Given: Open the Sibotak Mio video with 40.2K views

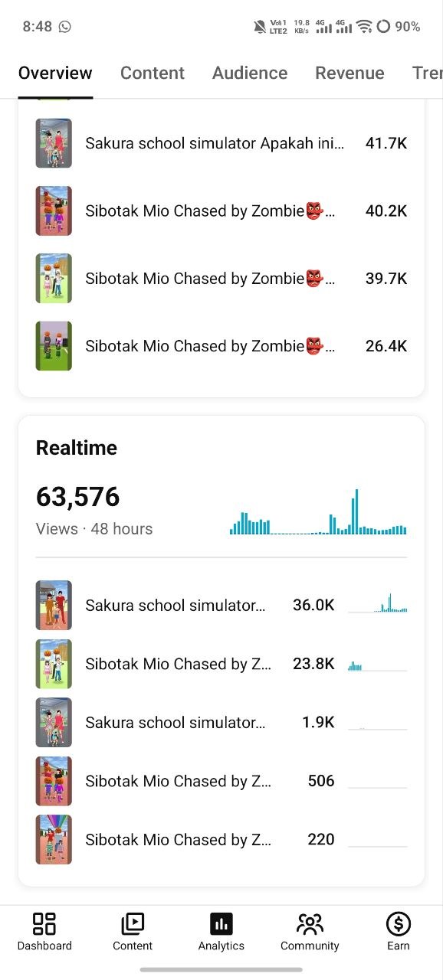Looking at the screenshot, I should 221,211.
